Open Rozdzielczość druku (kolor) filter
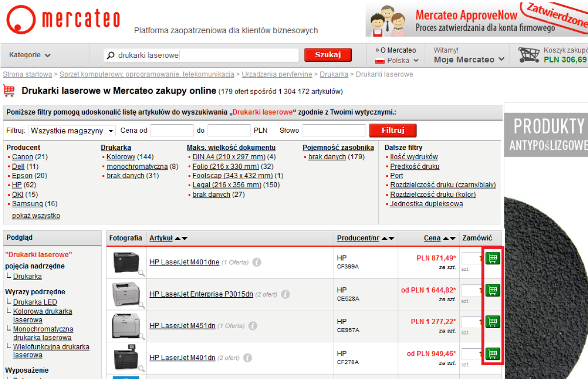 433,194
